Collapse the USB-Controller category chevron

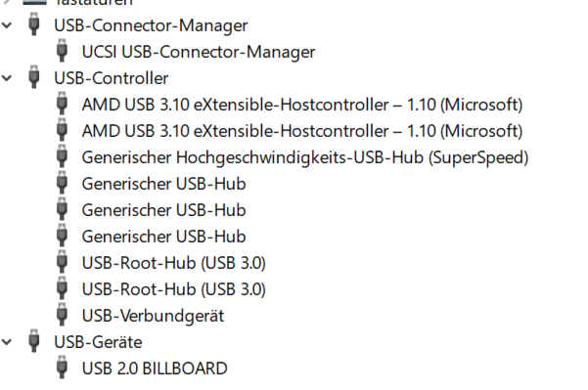[7, 78]
